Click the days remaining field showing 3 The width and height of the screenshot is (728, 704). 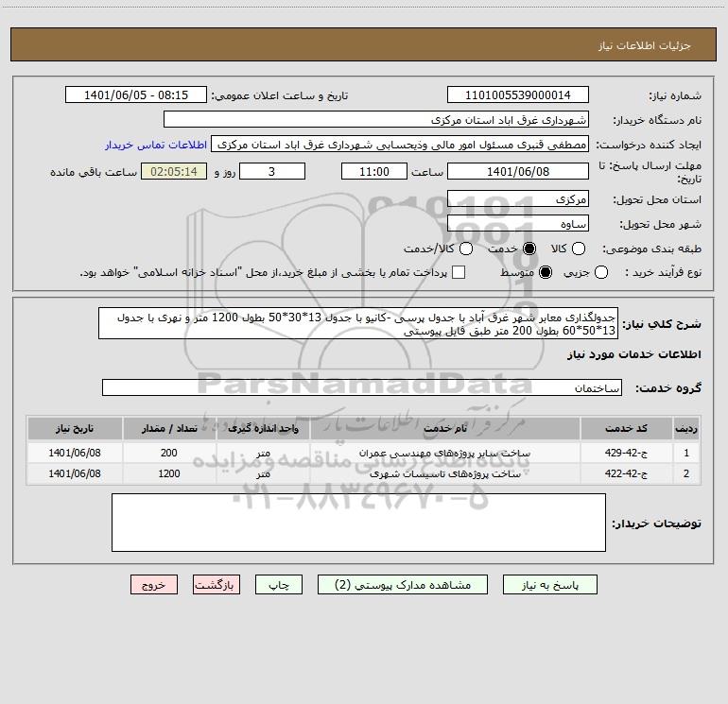(x=272, y=171)
